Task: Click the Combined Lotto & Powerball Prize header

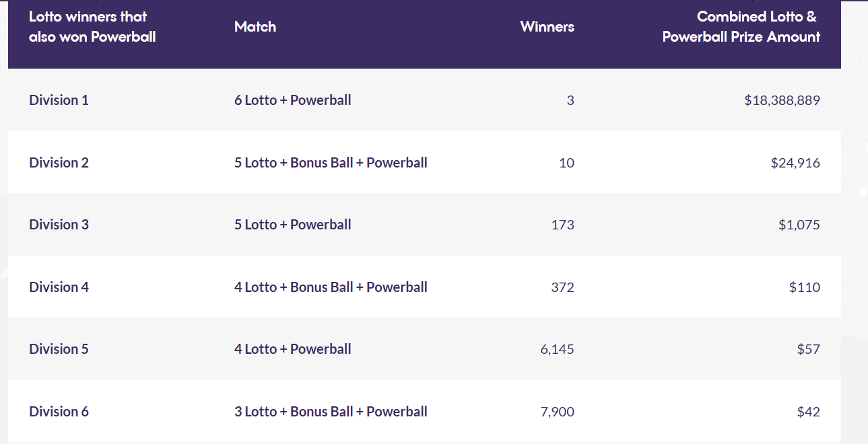Action: click(x=741, y=27)
